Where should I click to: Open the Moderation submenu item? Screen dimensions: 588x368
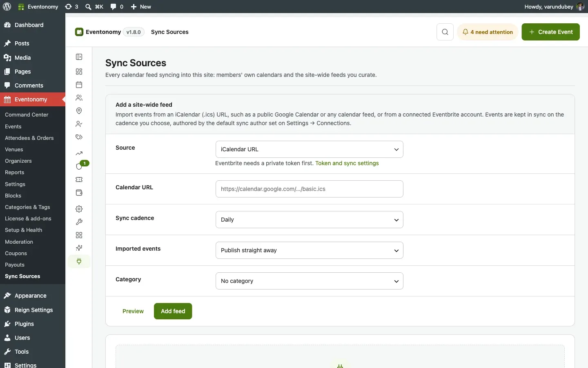19,242
